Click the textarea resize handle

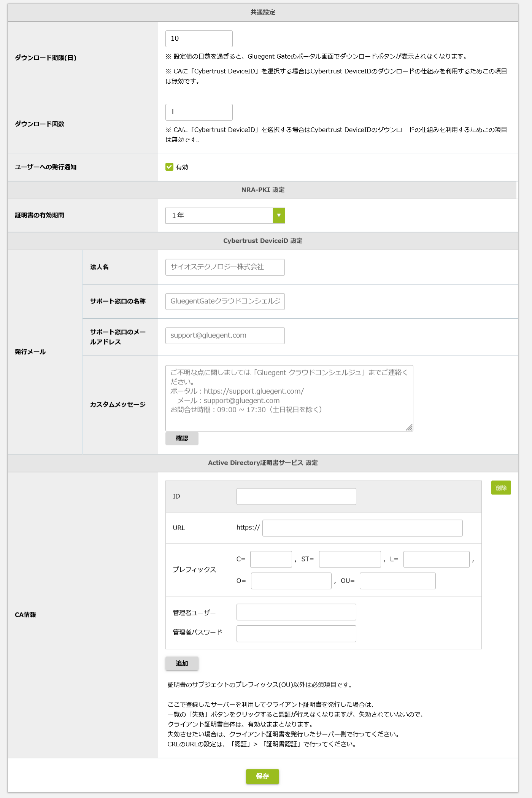(409, 428)
